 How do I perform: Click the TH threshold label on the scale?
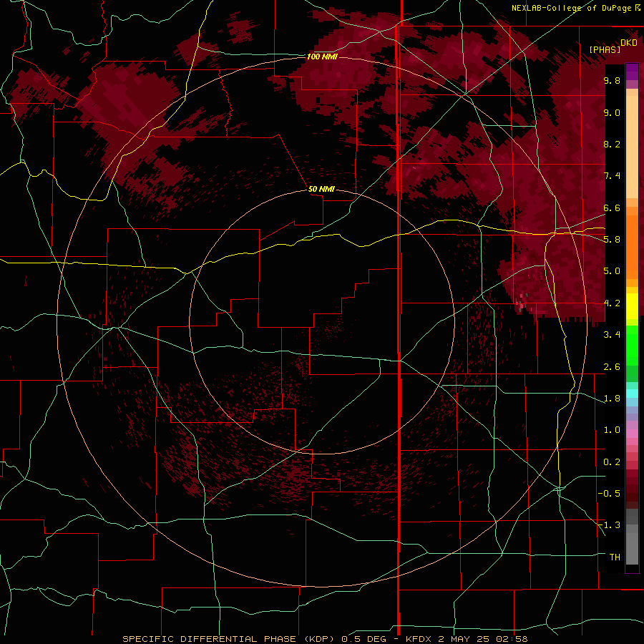pos(615,557)
